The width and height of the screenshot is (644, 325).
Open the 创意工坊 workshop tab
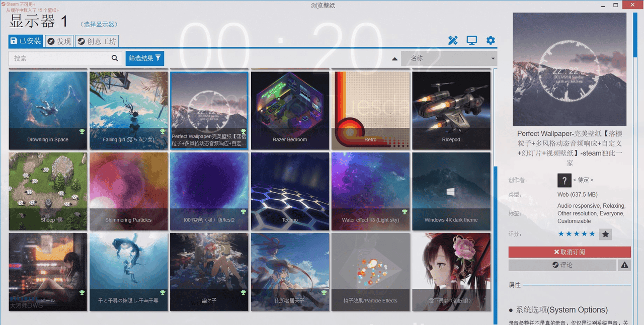(97, 41)
